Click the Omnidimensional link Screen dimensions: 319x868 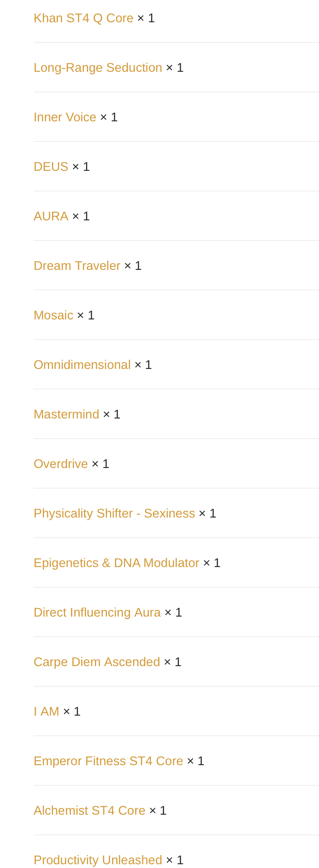pos(82,365)
